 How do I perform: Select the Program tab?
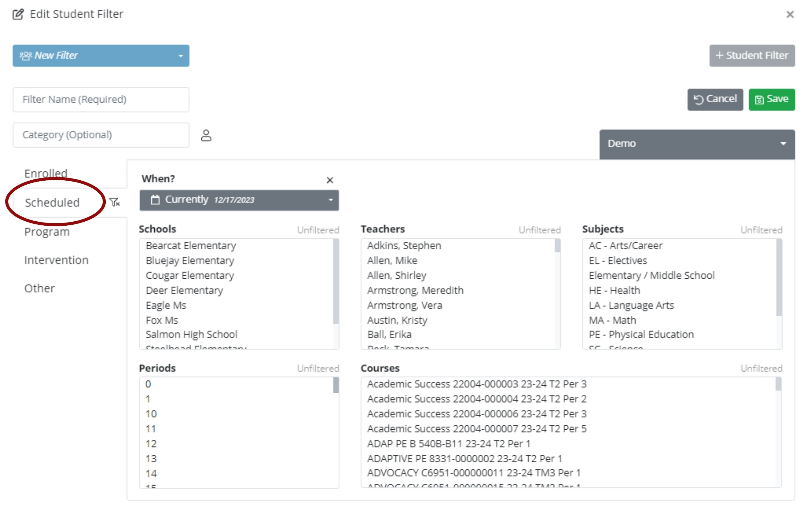pyautogui.click(x=47, y=232)
